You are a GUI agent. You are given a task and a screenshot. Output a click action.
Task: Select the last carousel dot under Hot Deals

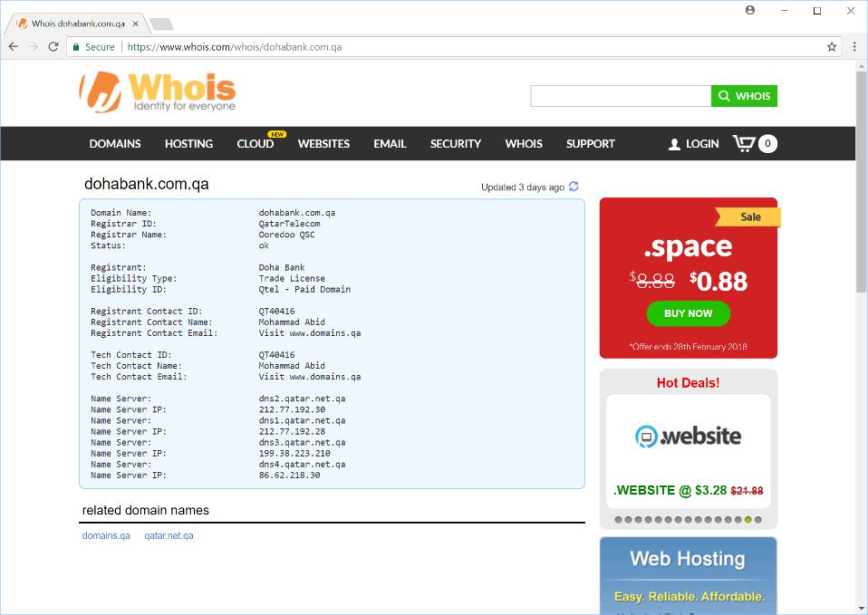pyautogui.click(x=757, y=520)
